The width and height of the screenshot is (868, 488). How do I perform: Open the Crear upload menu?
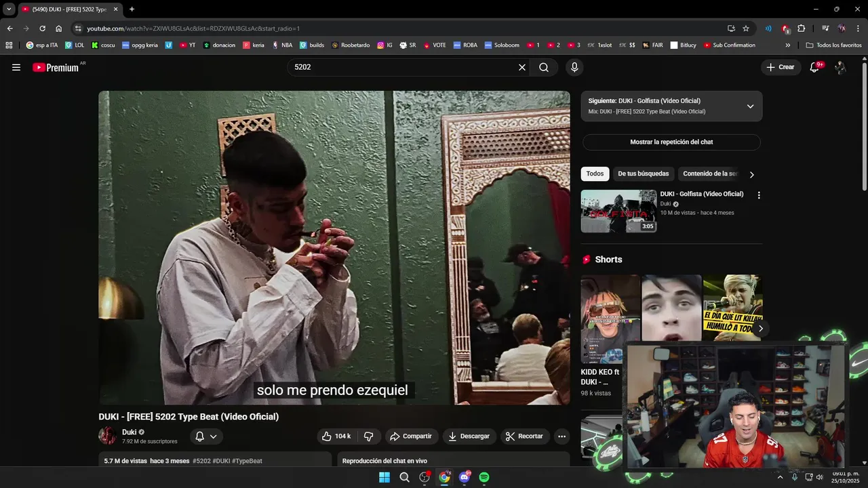point(781,67)
